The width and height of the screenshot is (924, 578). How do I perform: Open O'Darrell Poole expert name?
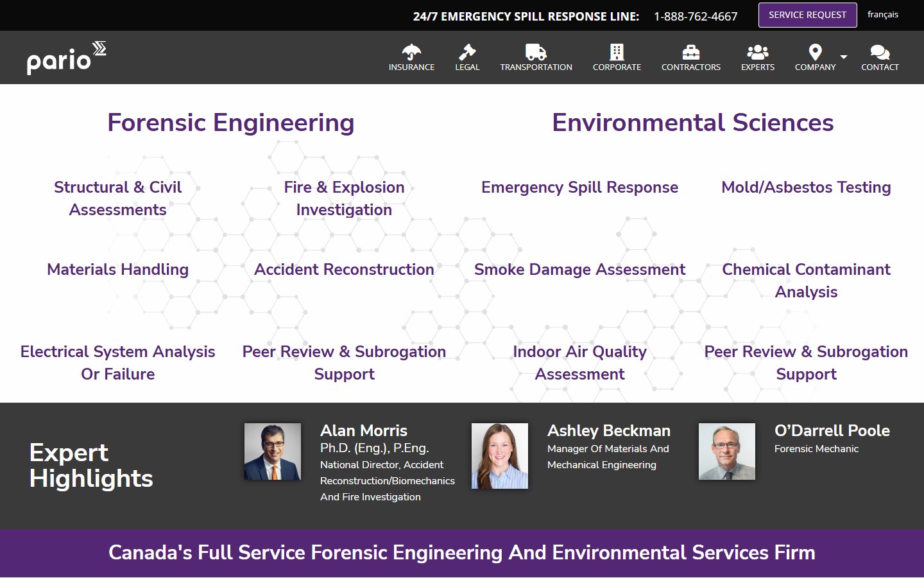click(832, 430)
